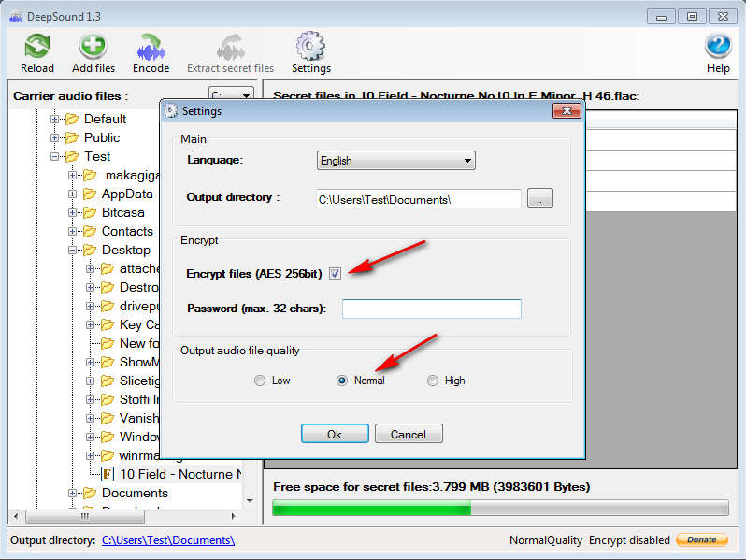Screen dimensions: 746x560
Task: Click the output directory browse (..) button
Action: point(540,198)
